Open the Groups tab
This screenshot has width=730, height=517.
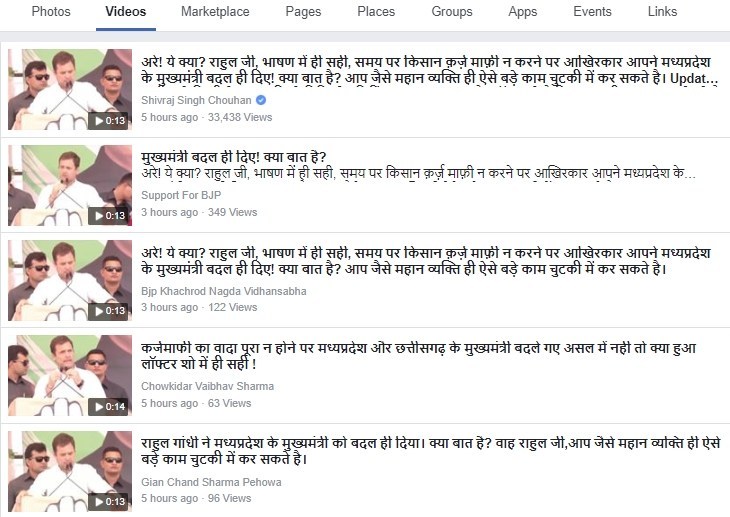(452, 12)
